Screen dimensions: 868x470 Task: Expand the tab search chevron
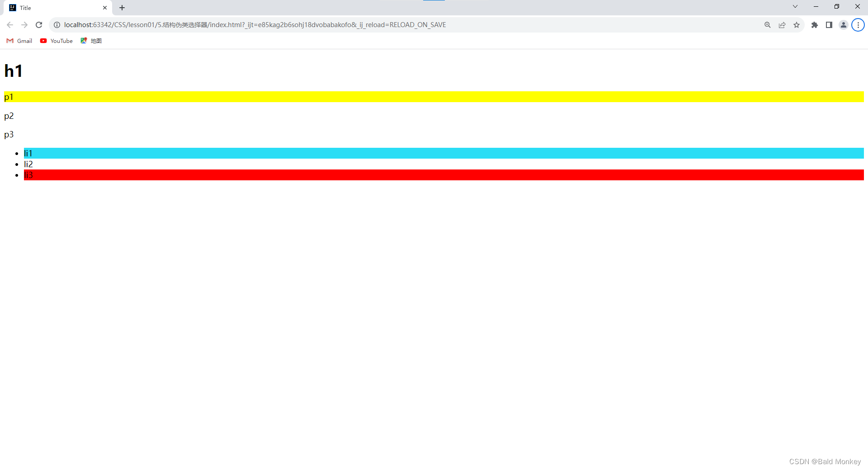795,6
